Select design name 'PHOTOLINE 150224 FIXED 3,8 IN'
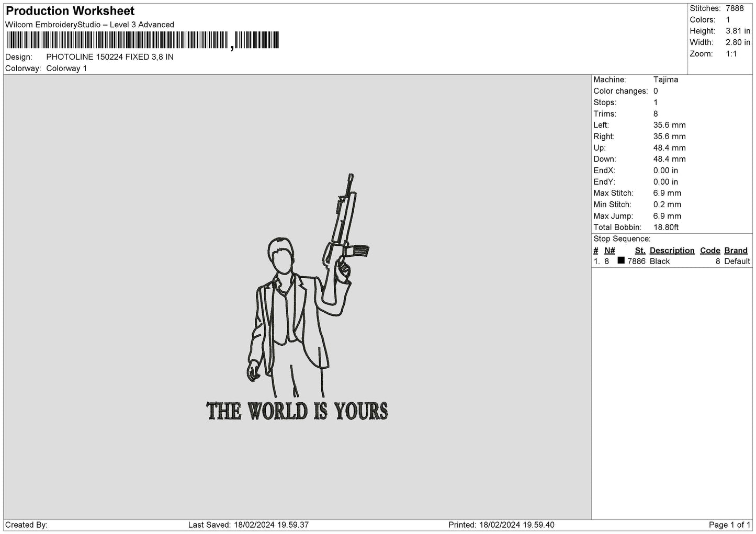The image size is (756, 534). (x=110, y=57)
